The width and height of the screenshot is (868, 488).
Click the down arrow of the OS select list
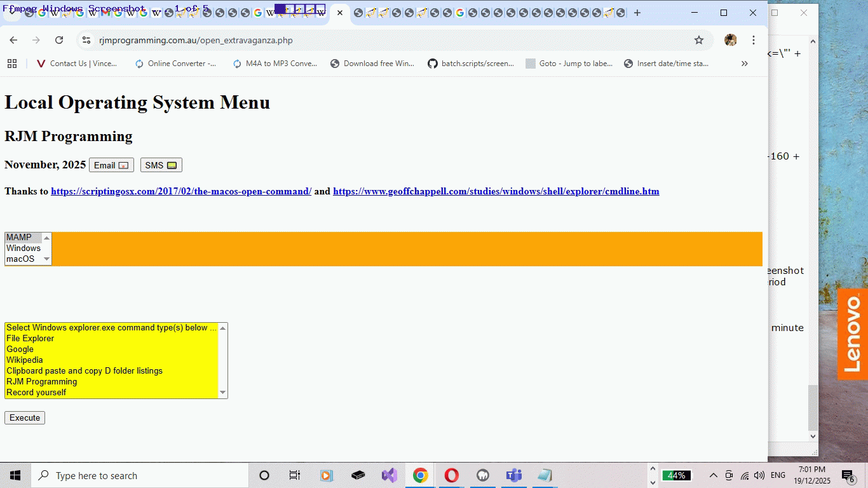point(46,259)
